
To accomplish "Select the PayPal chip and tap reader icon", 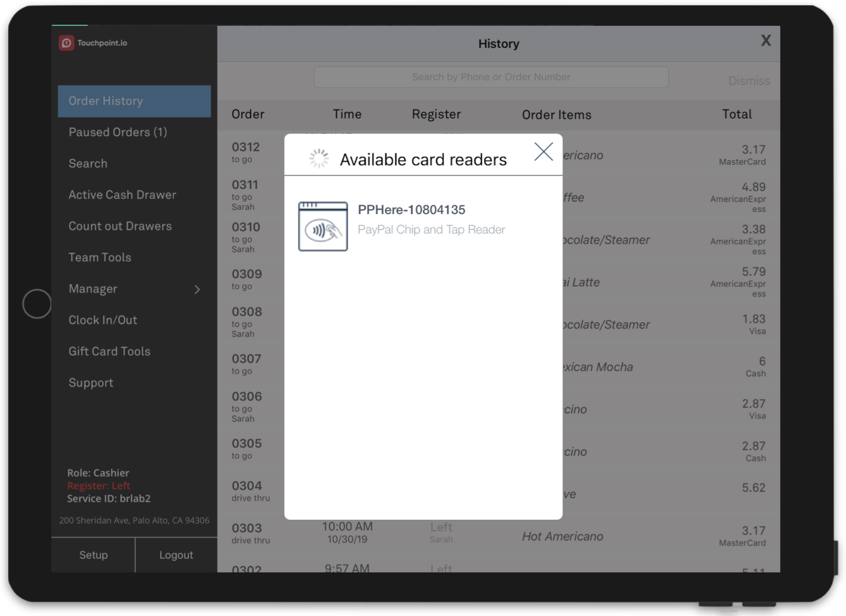I will point(323,226).
